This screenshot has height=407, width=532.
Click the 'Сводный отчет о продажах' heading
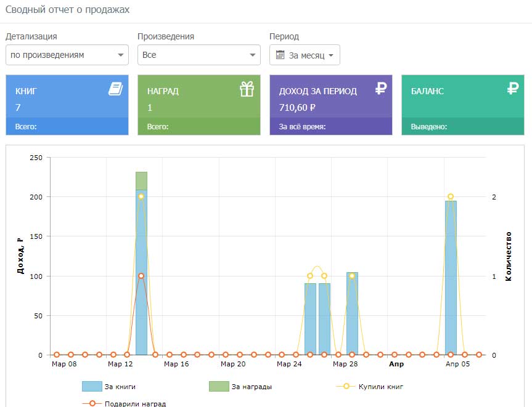point(68,9)
